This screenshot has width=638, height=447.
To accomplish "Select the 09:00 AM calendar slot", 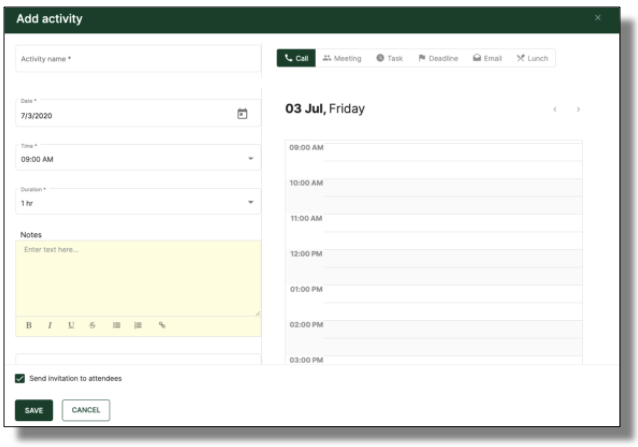I will click(x=452, y=161).
